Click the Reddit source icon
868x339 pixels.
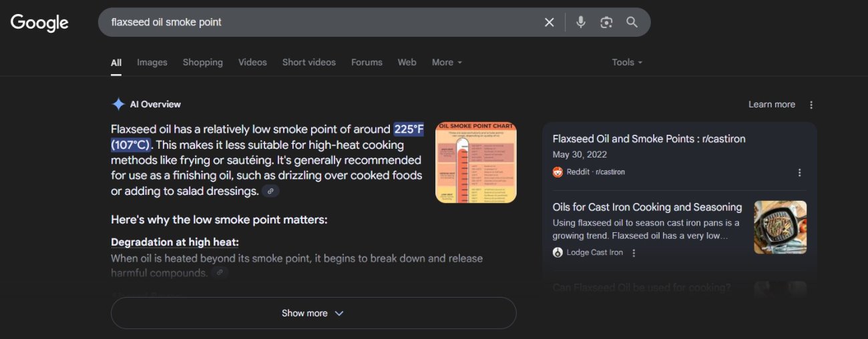(558, 172)
